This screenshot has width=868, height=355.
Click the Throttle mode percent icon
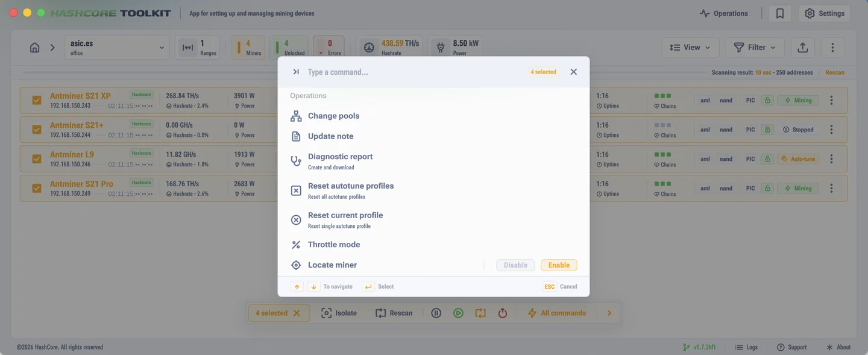296,245
